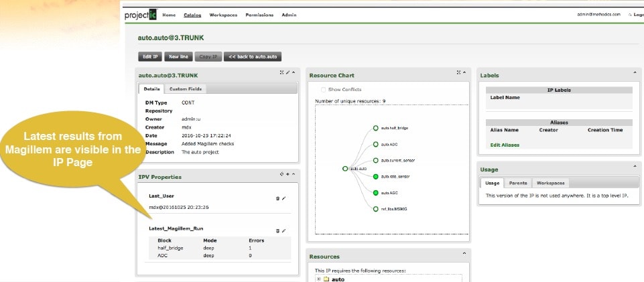The image size is (644, 282).
Task: Collapse the IPV Properties panel
Action: tap(294, 174)
